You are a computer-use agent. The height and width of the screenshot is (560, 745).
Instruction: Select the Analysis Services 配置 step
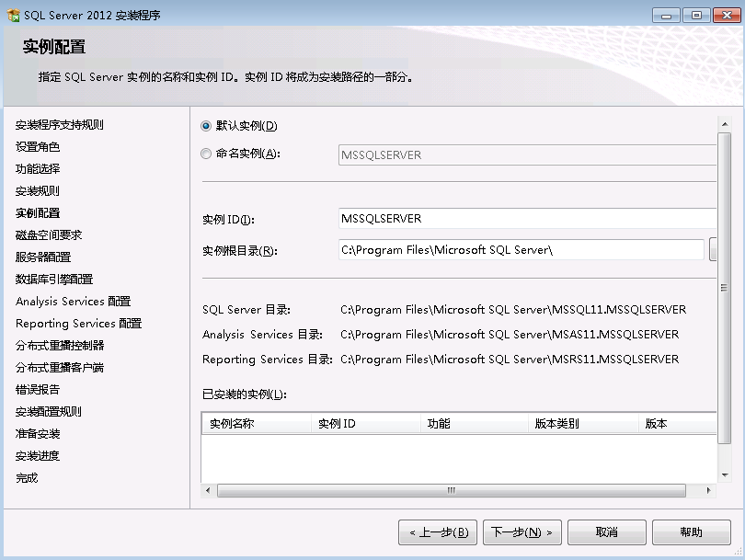(74, 301)
